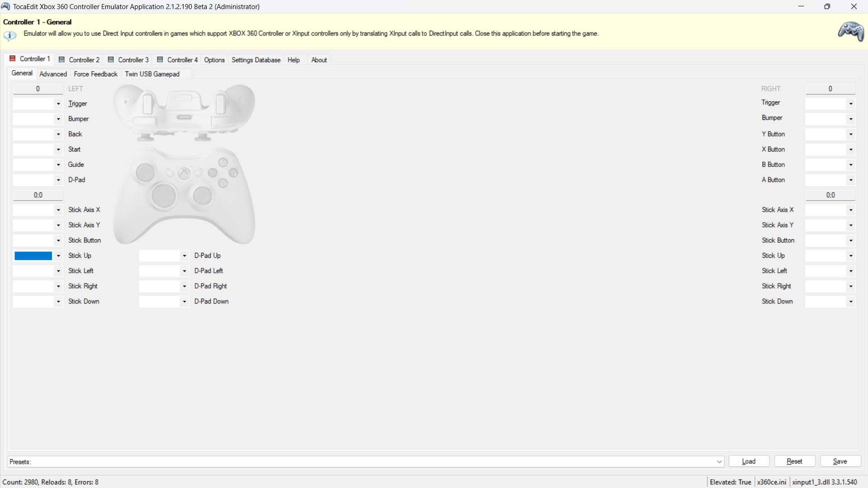The image size is (868, 488).
Task: Click the x360ce.ini status bar label
Action: [771, 482]
